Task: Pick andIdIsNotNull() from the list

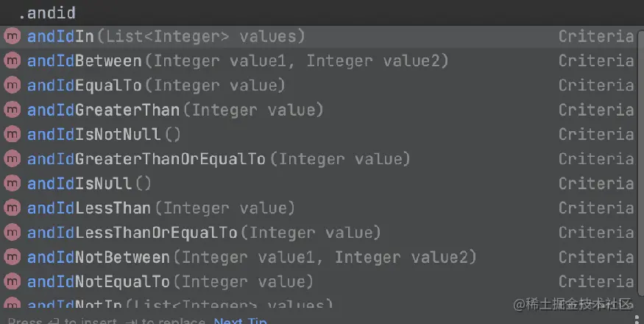Action: click(103, 134)
